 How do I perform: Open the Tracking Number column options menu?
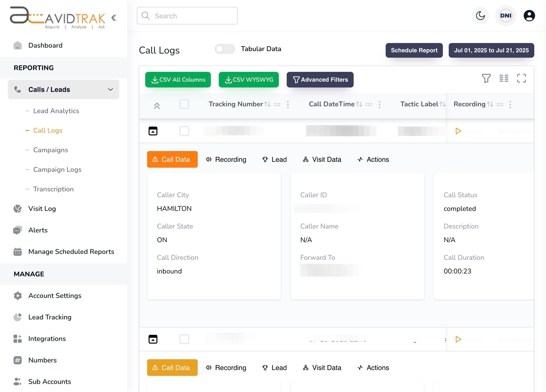pos(288,104)
